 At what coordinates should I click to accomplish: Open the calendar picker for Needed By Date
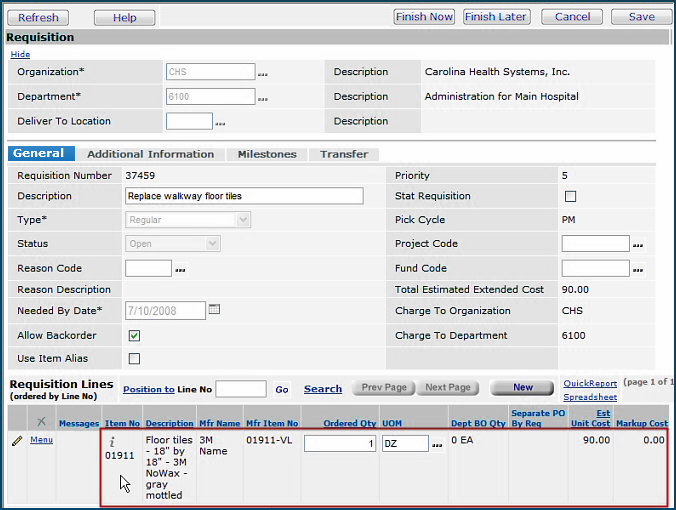tap(214, 310)
